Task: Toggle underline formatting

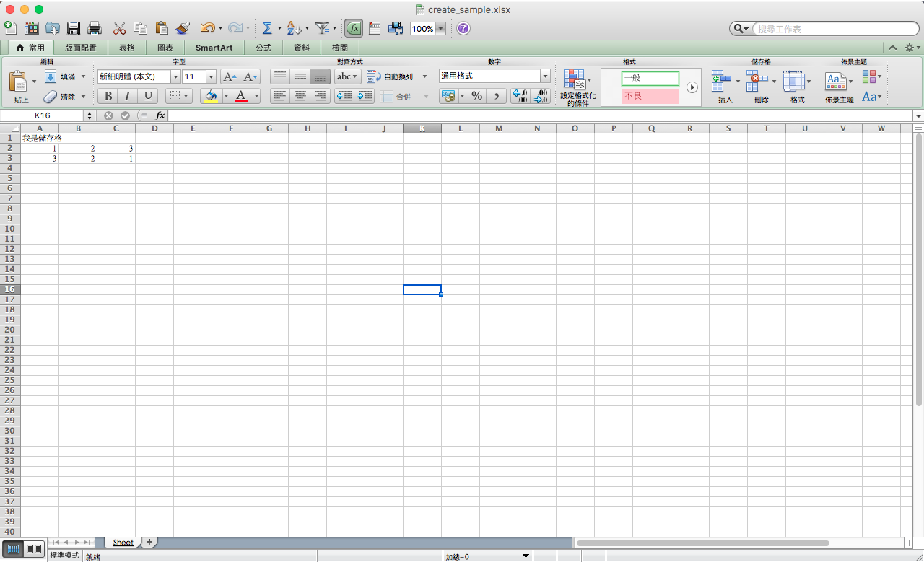Action: (147, 95)
